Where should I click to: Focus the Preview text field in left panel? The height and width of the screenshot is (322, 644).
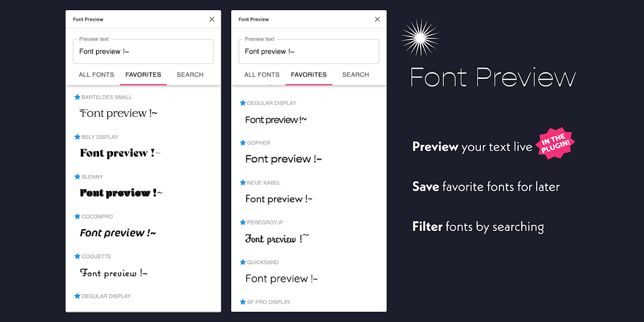[x=143, y=51]
